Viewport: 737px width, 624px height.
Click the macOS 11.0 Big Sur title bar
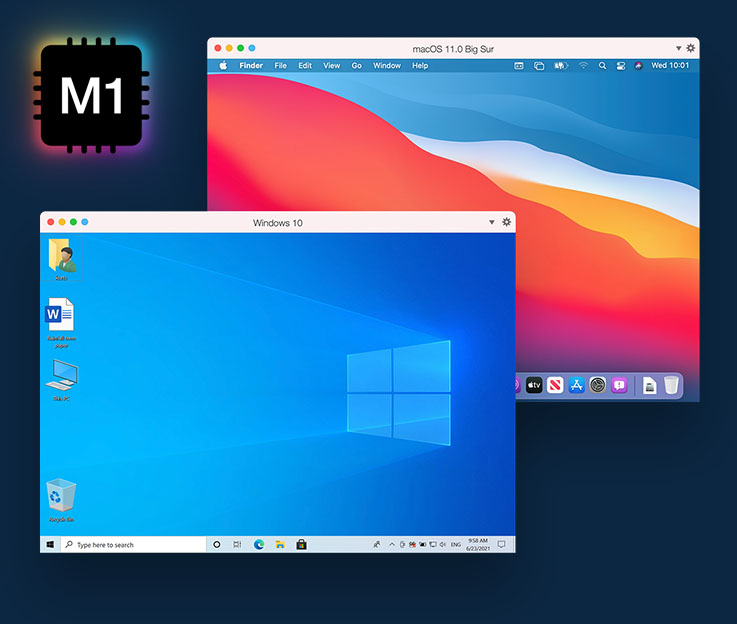[453, 49]
